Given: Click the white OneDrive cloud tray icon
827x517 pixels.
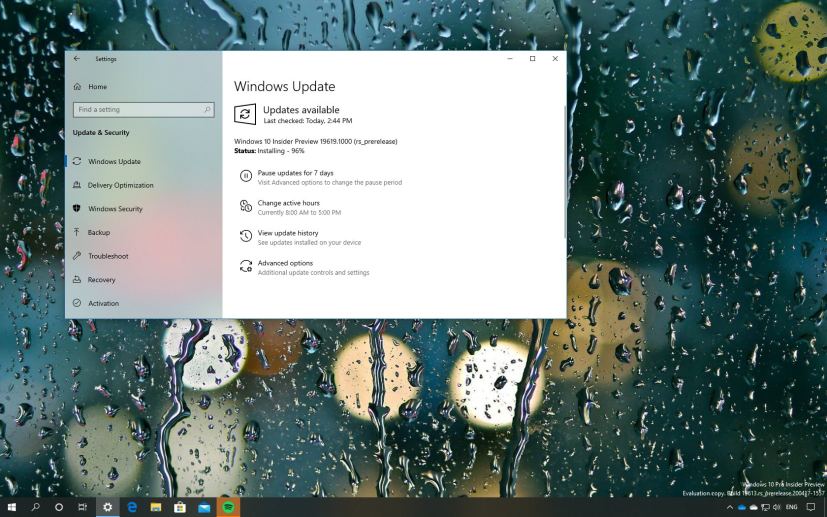Looking at the screenshot, I should tap(754, 508).
